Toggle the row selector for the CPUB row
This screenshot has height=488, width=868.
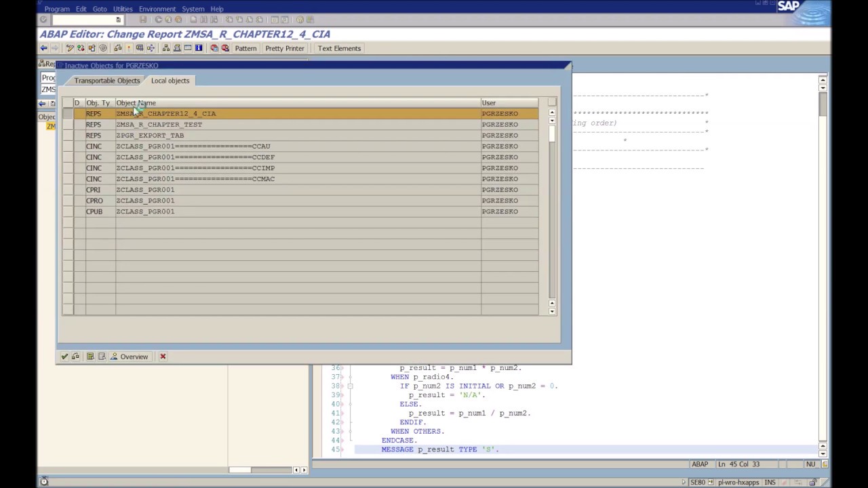pyautogui.click(x=68, y=211)
